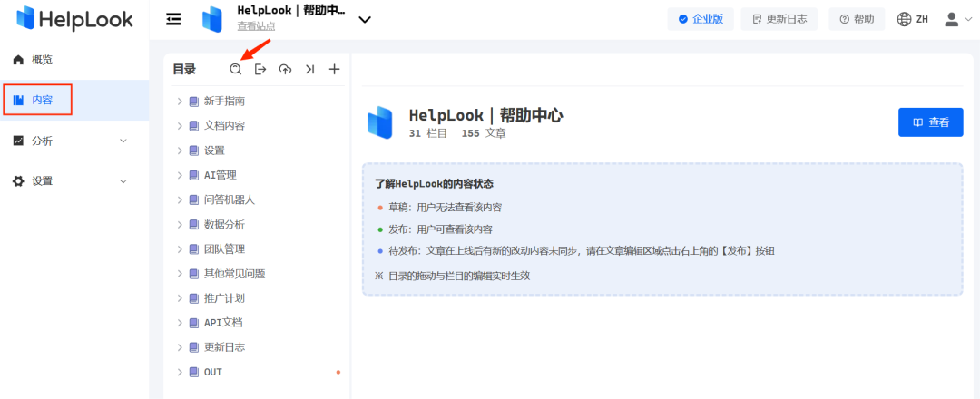Image resolution: width=980 pixels, height=399 pixels.
Task: Select 内容 in the sidebar
Action: [x=74, y=100]
